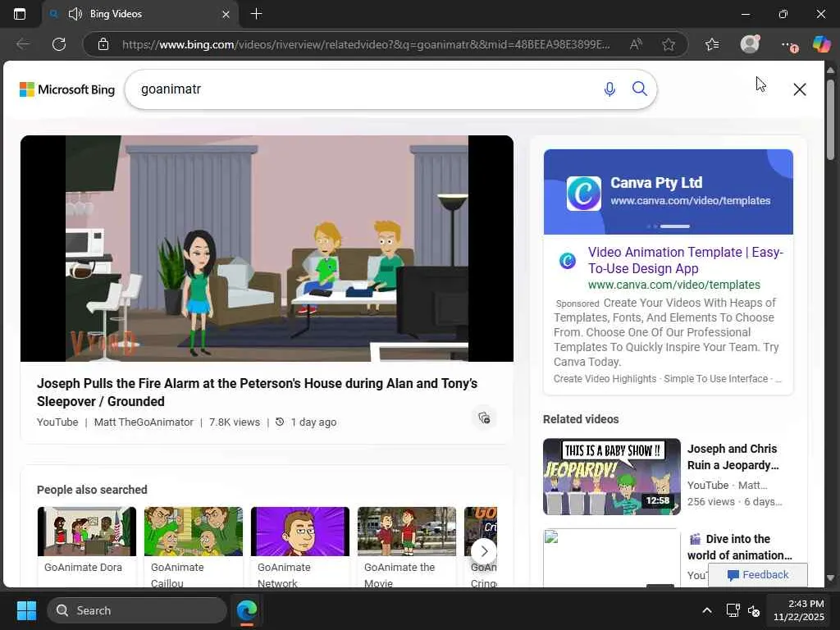This screenshot has height=630, width=840.
Task: Open Copilot sidebar icon
Action: tap(821, 44)
